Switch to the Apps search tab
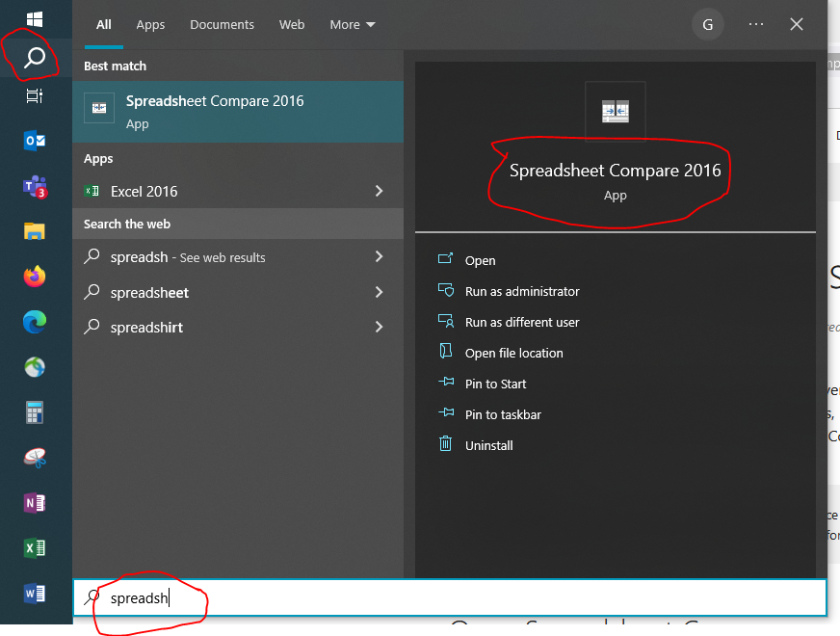 click(150, 25)
